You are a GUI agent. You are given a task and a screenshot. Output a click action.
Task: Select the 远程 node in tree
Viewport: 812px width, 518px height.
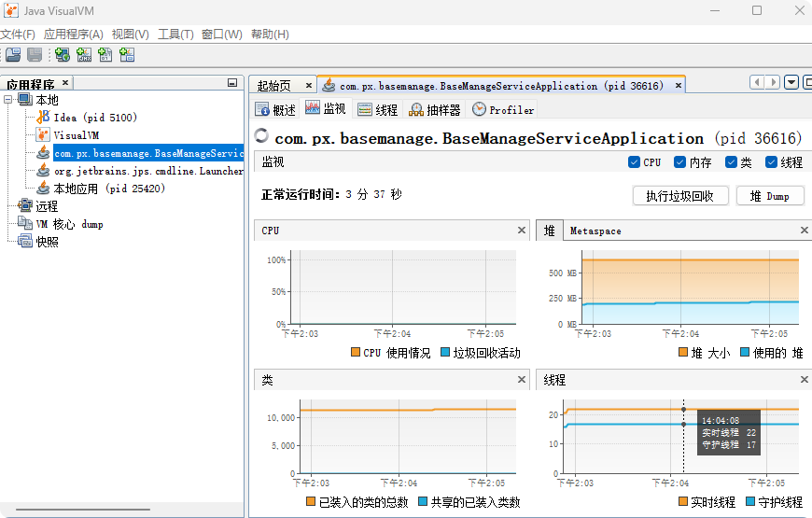point(47,206)
